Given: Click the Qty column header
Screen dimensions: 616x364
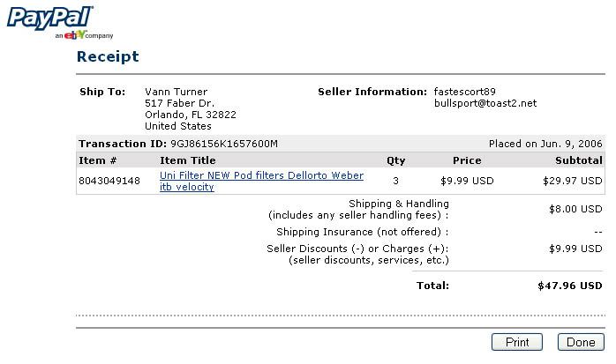Looking at the screenshot, I should [x=395, y=160].
